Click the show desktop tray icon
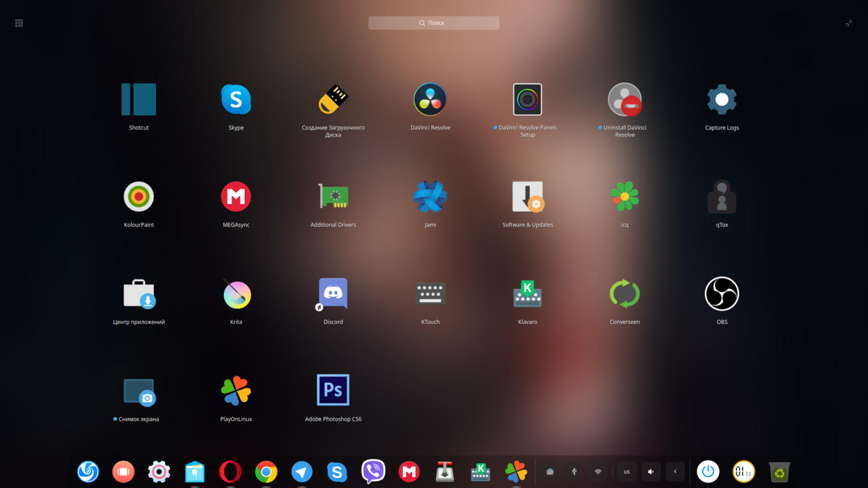This screenshot has height=488, width=868. pos(550,472)
